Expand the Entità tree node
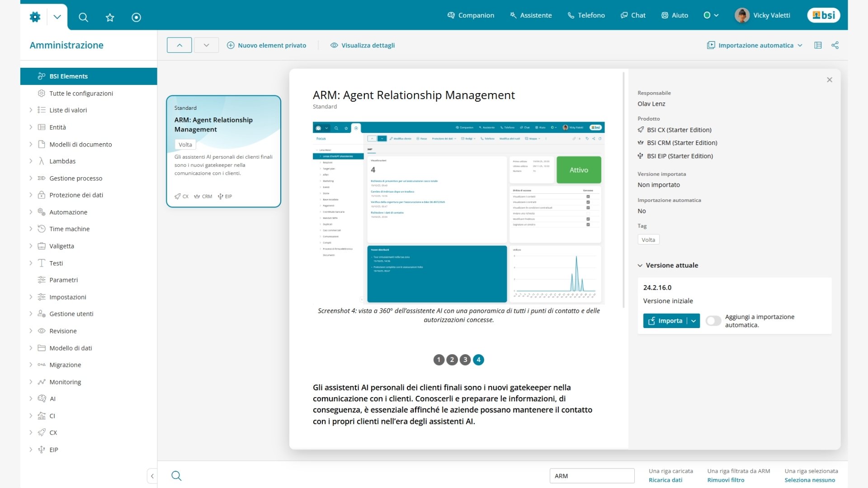 pos(31,127)
